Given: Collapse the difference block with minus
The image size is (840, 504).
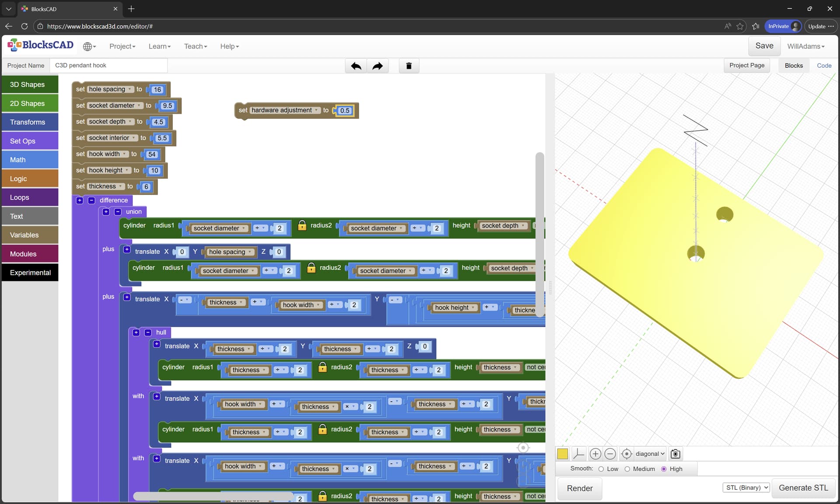Looking at the screenshot, I should (91, 200).
